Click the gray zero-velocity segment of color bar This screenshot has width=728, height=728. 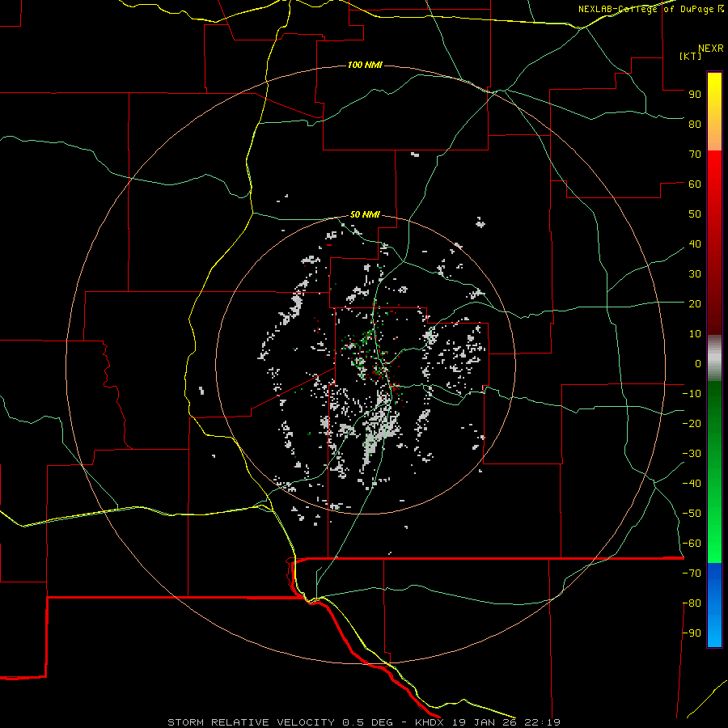(x=714, y=358)
